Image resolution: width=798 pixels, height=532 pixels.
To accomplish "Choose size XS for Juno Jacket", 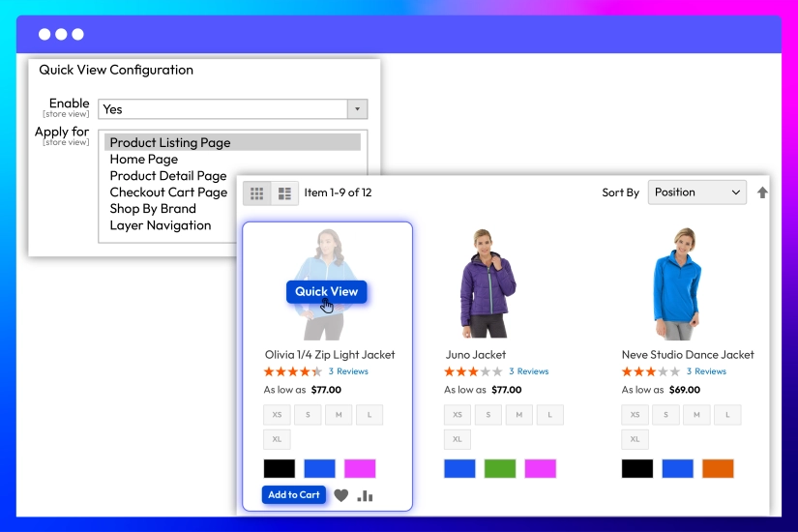I will click(458, 415).
